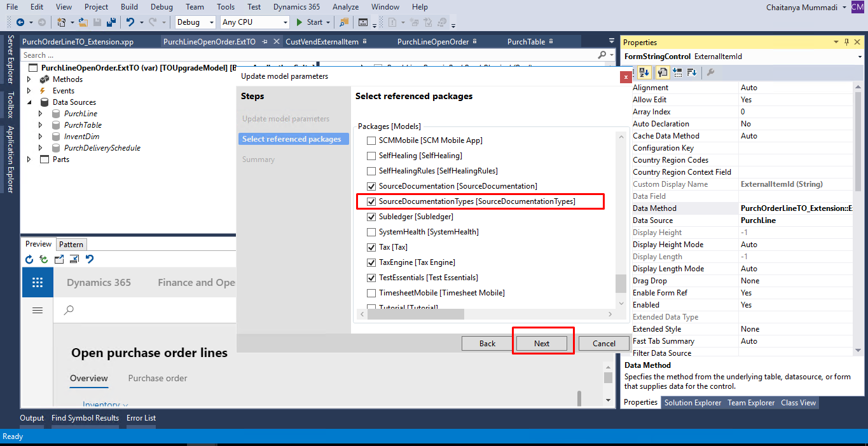Image resolution: width=868 pixels, height=446 pixels.
Task: Open the Purchase order tab in preview
Action: tap(158, 378)
